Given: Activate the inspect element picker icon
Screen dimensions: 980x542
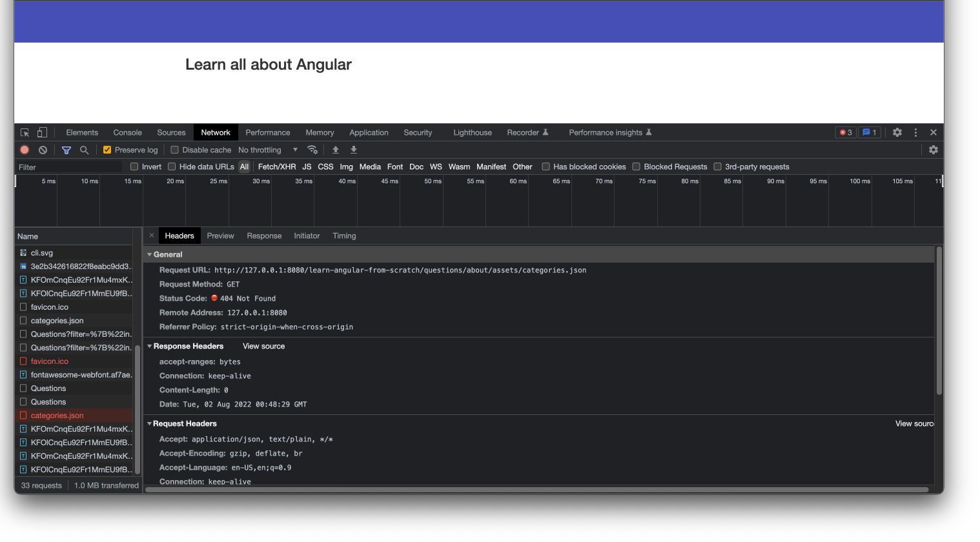Looking at the screenshot, I should tap(25, 132).
